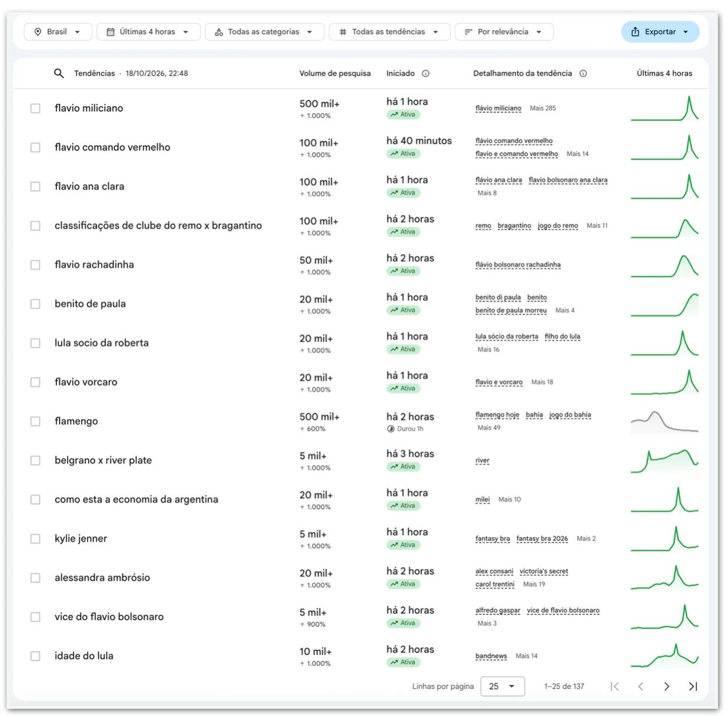Check the benito de paula row

pos(35,304)
